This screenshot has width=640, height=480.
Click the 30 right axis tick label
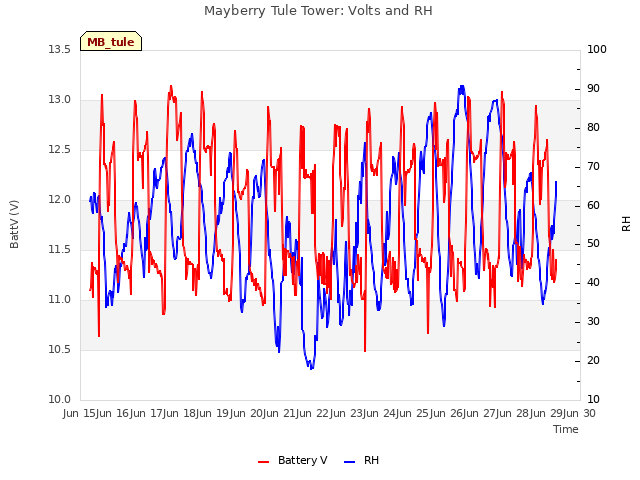[x=593, y=322]
